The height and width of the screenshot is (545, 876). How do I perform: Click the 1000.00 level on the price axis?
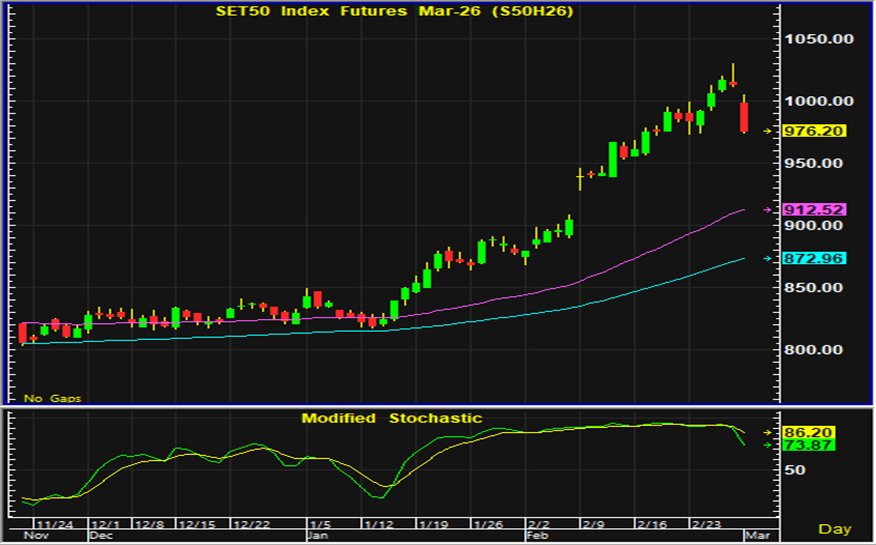click(819, 101)
